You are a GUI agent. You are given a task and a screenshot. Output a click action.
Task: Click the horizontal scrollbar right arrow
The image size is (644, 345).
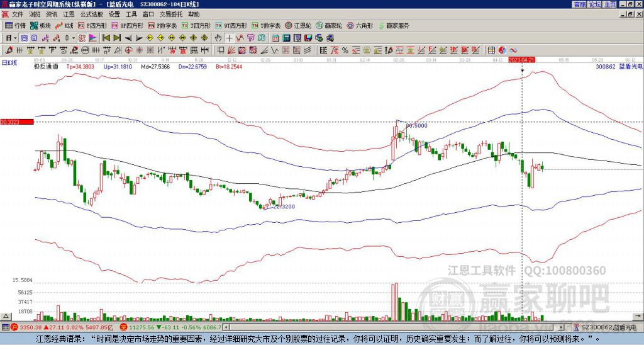tap(561, 327)
